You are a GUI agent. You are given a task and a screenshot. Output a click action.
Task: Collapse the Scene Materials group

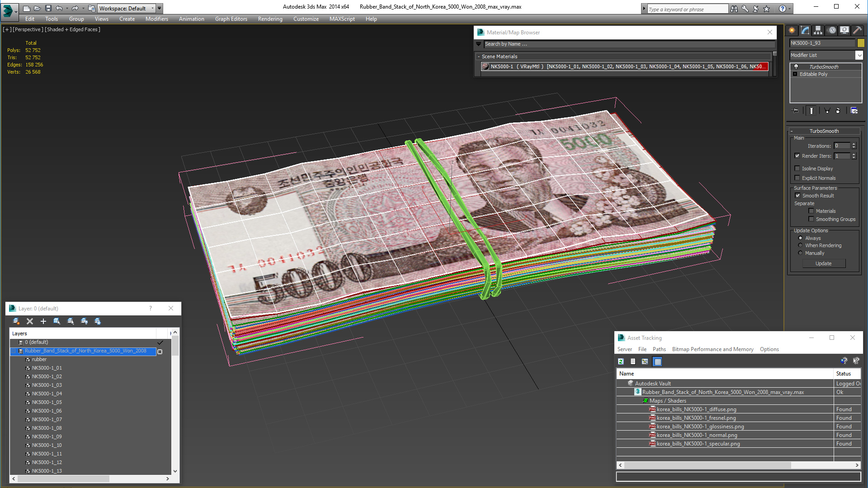pos(479,56)
